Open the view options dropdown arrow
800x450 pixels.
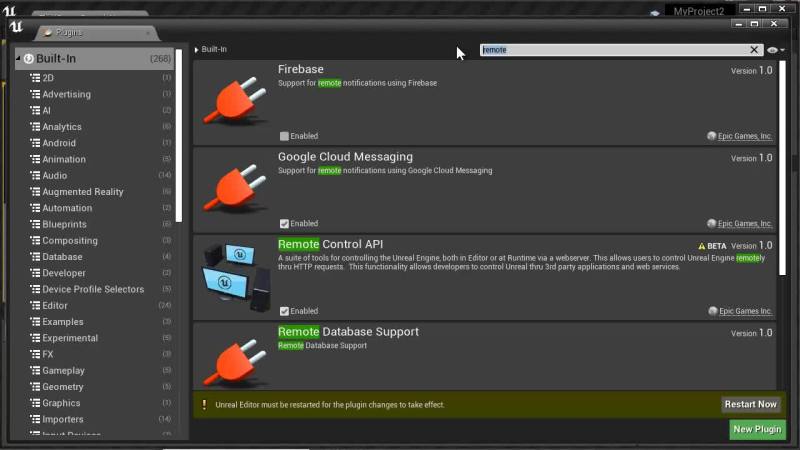pos(782,50)
